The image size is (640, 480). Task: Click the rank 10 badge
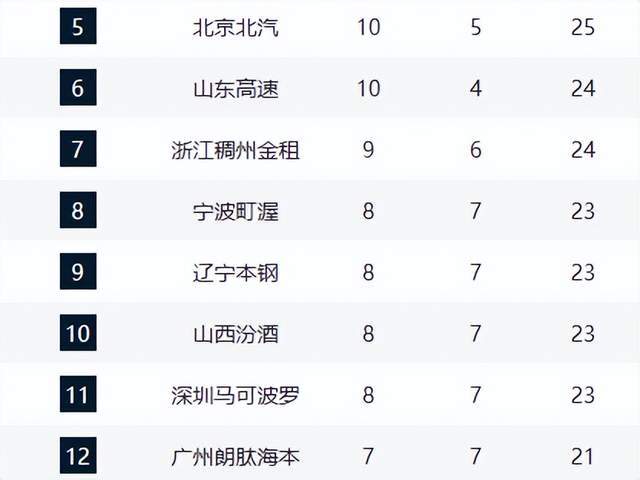pyautogui.click(x=78, y=334)
